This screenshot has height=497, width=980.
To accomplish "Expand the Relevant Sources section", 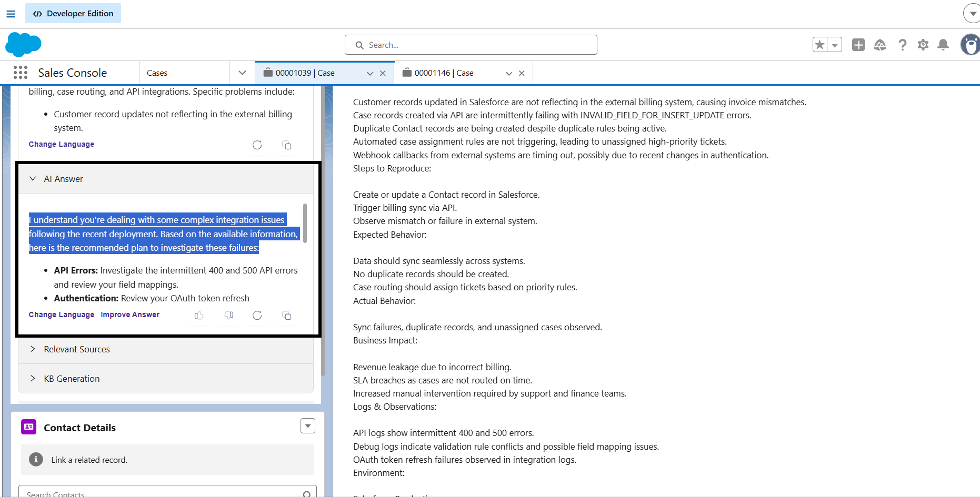I will tap(33, 349).
